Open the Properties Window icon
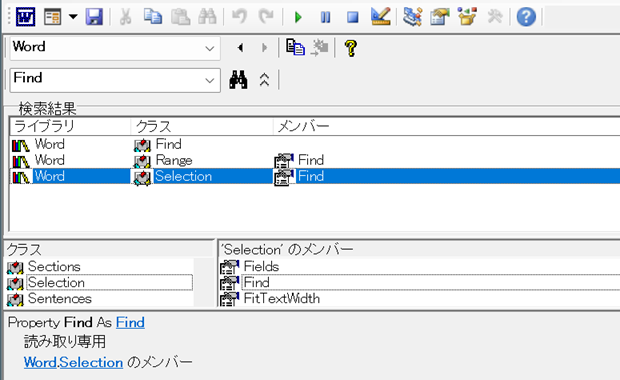 440,17
